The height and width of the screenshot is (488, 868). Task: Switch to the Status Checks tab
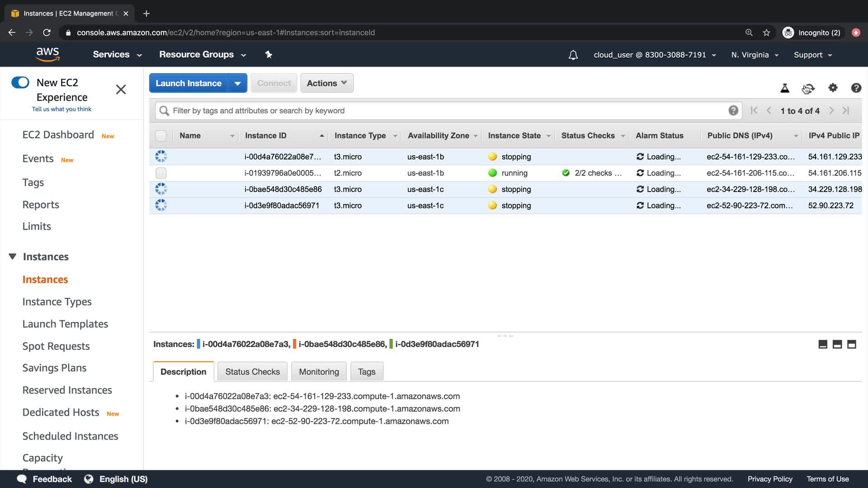[252, 371]
